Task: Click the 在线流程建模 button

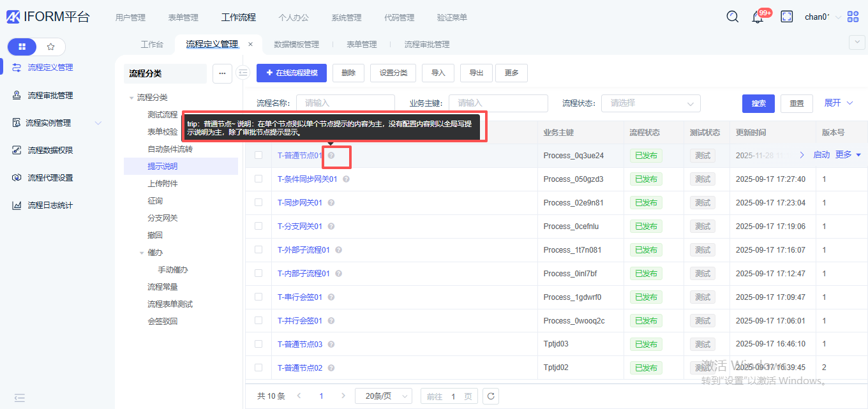Action: pyautogui.click(x=291, y=73)
